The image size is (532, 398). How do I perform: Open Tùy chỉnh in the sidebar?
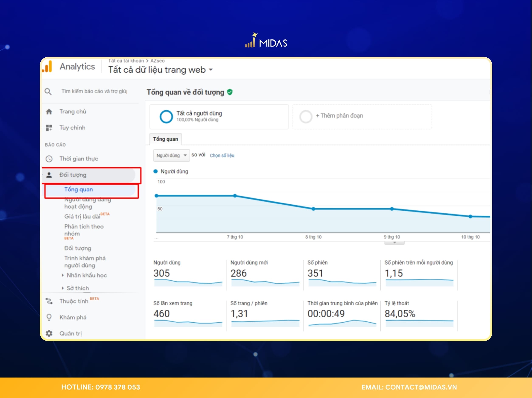pos(72,128)
